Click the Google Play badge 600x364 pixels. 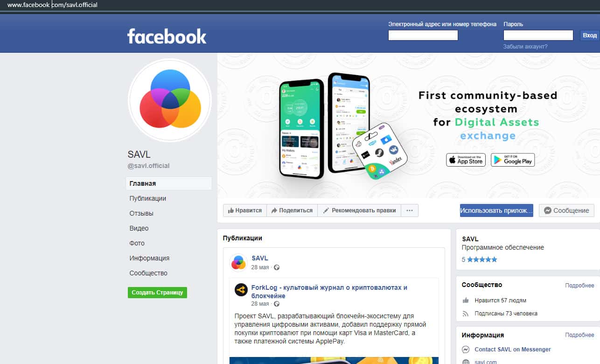point(513,160)
